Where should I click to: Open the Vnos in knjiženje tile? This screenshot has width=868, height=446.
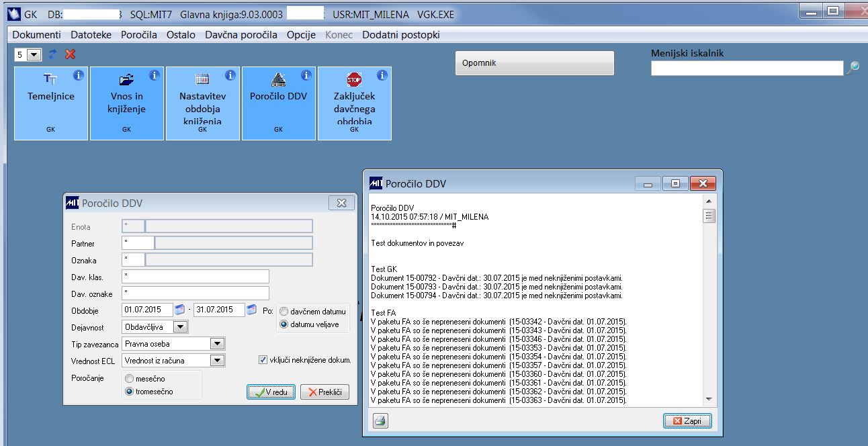click(x=127, y=103)
